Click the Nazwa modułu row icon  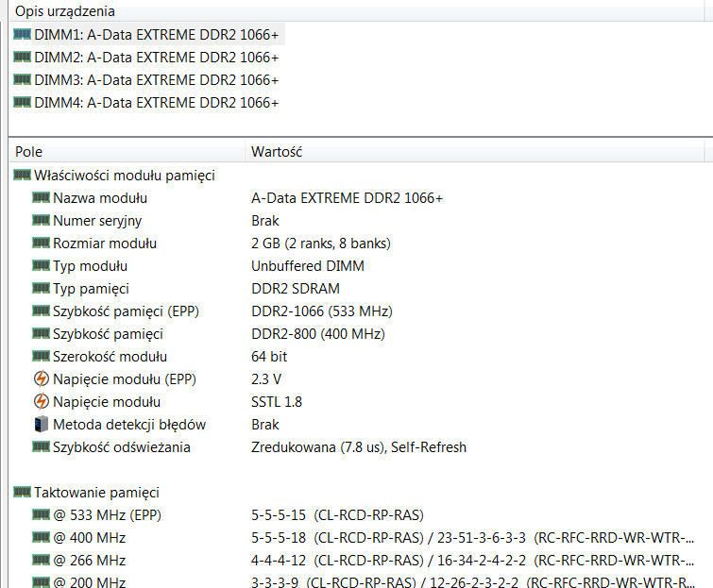click(41, 198)
